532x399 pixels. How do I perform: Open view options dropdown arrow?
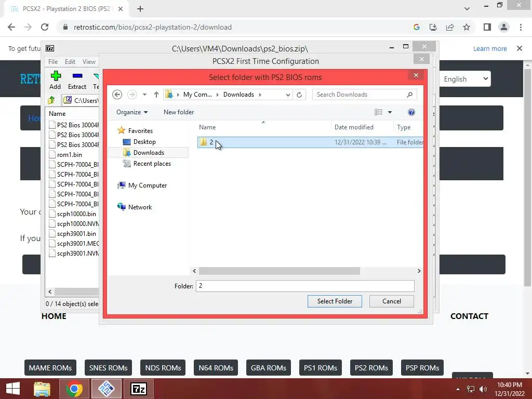(x=390, y=112)
